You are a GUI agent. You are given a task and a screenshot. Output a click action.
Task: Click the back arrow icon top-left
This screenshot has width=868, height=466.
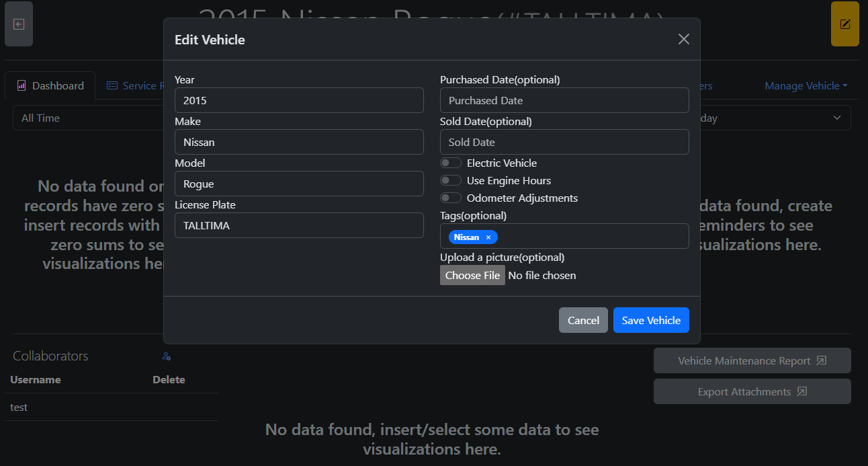click(19, 24)
